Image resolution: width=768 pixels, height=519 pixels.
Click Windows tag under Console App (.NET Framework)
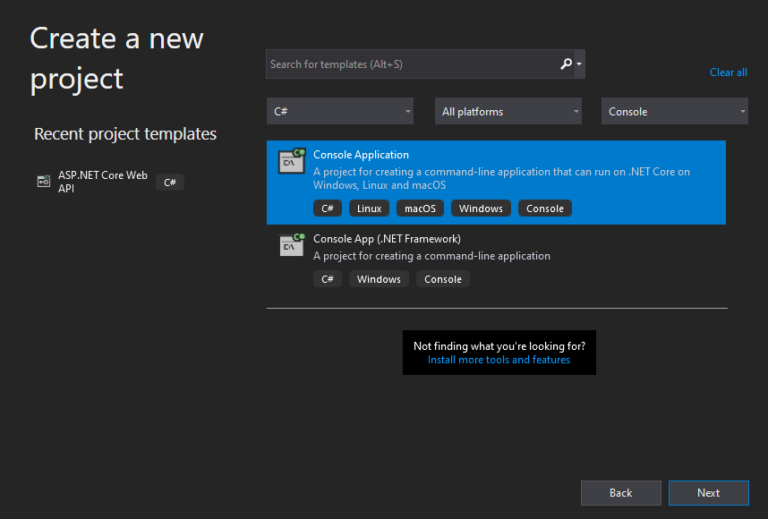tap(379, 279)
